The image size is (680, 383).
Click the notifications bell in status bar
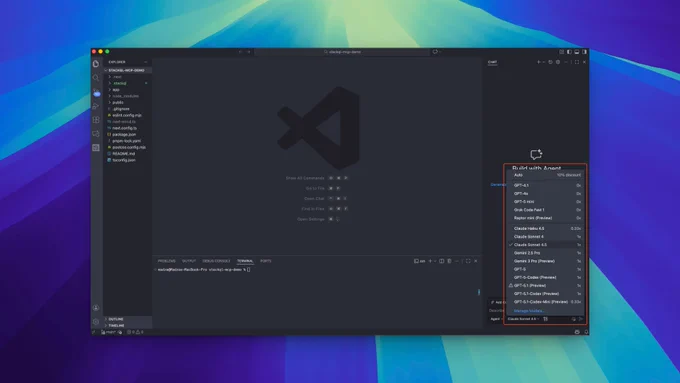tap(586, 332)
